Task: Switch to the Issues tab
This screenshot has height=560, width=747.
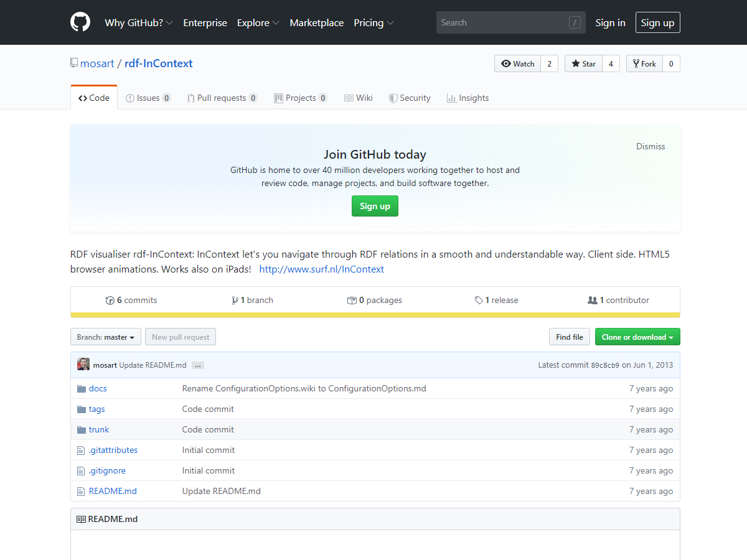Action: (148, 98)
